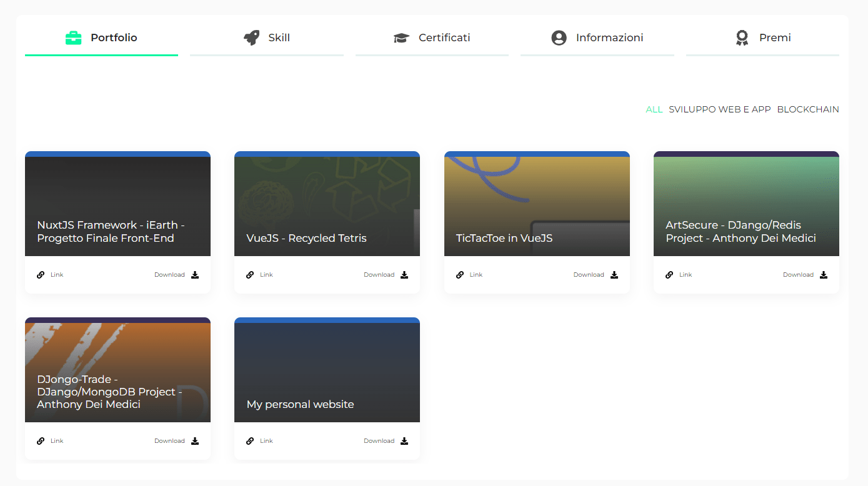Go to the Premi tab
The height and width of the screenshot is (486, 868).
774,38
